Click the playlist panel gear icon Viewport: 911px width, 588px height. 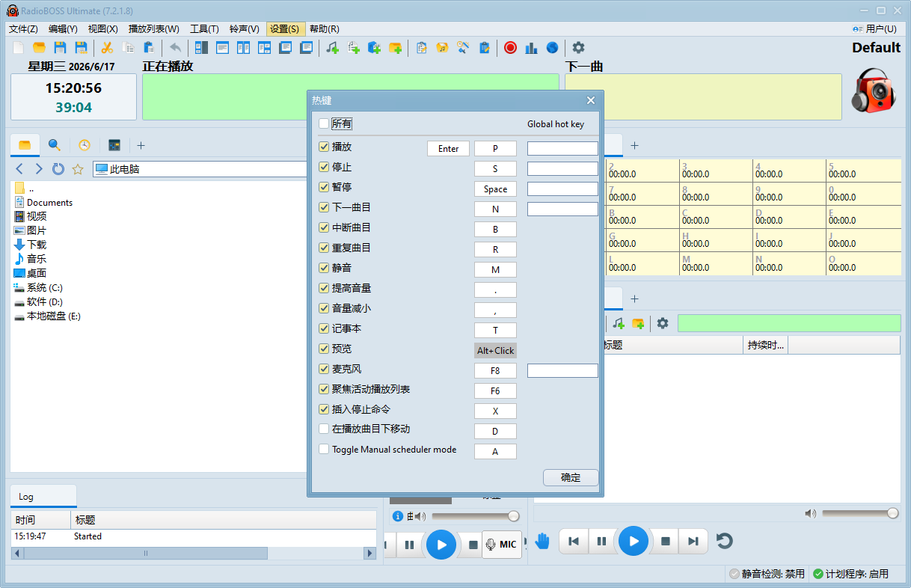(663, 323)
